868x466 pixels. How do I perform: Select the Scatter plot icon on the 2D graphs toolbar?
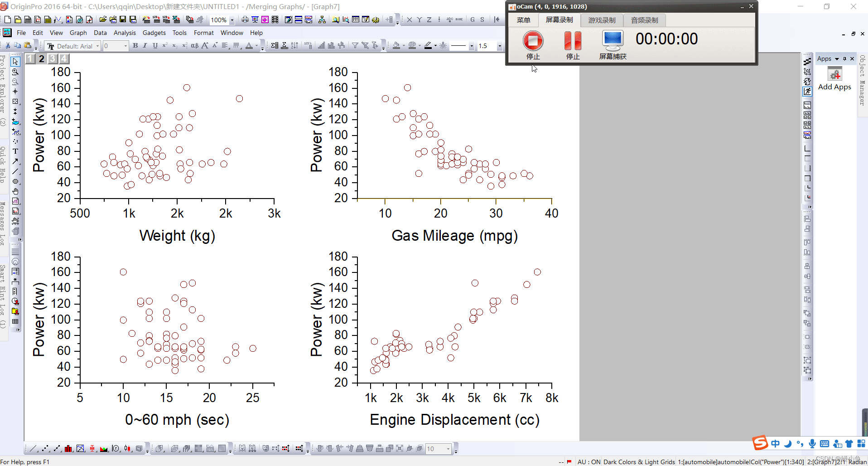[x=45, y=448]
